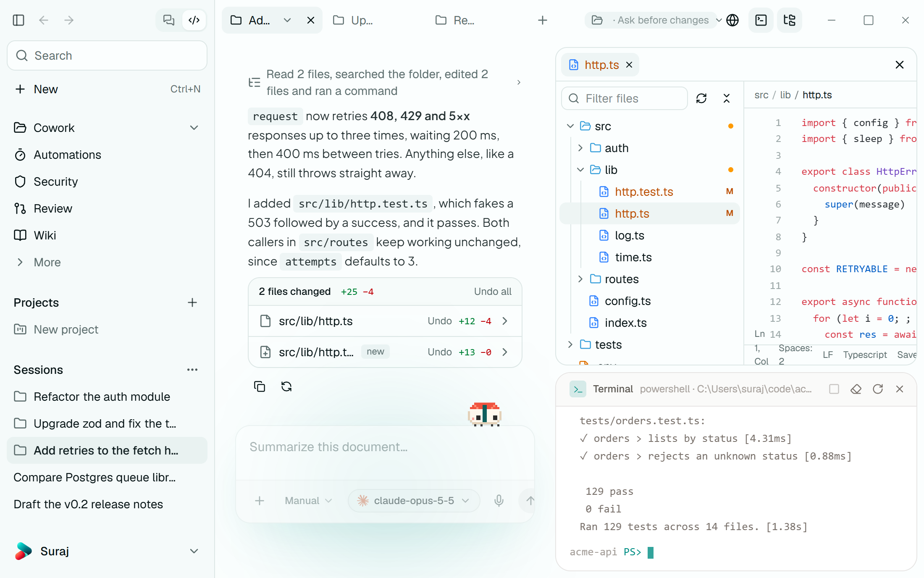Open Sessions options ellipsis menu
Image resolution: width=924 pixels, height=578 pixels.
point(192,370)
